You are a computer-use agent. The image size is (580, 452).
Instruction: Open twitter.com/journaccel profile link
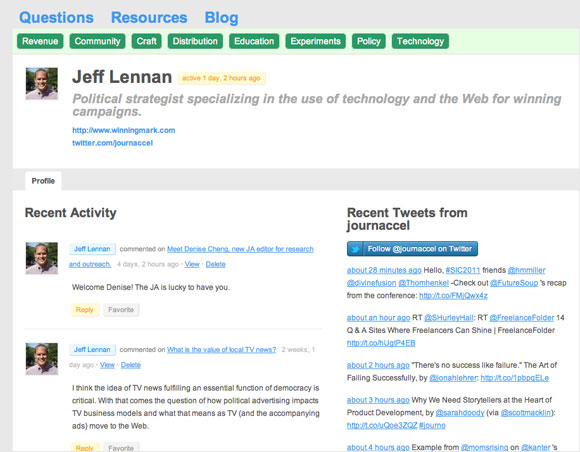(x=112, y=143)
